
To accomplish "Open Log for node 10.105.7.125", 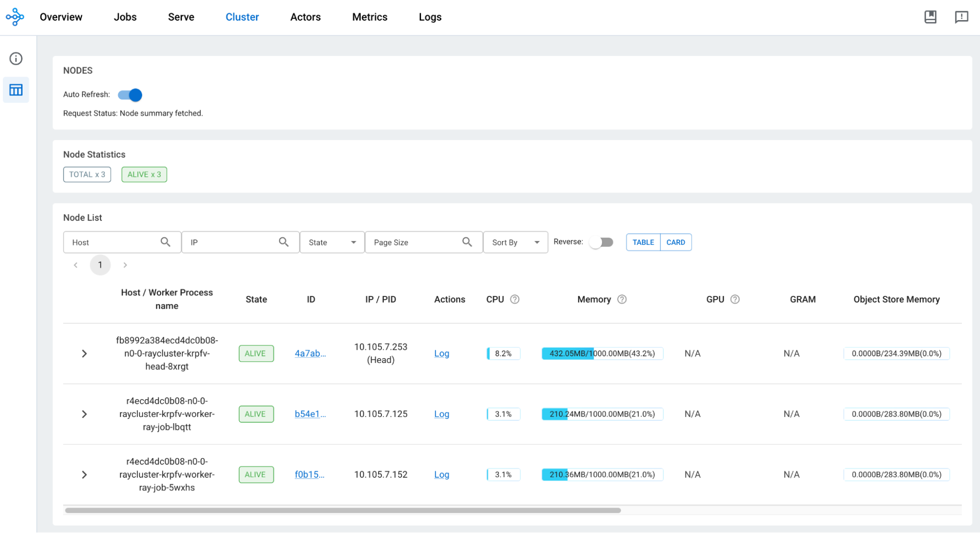I will tap(442, 414).
